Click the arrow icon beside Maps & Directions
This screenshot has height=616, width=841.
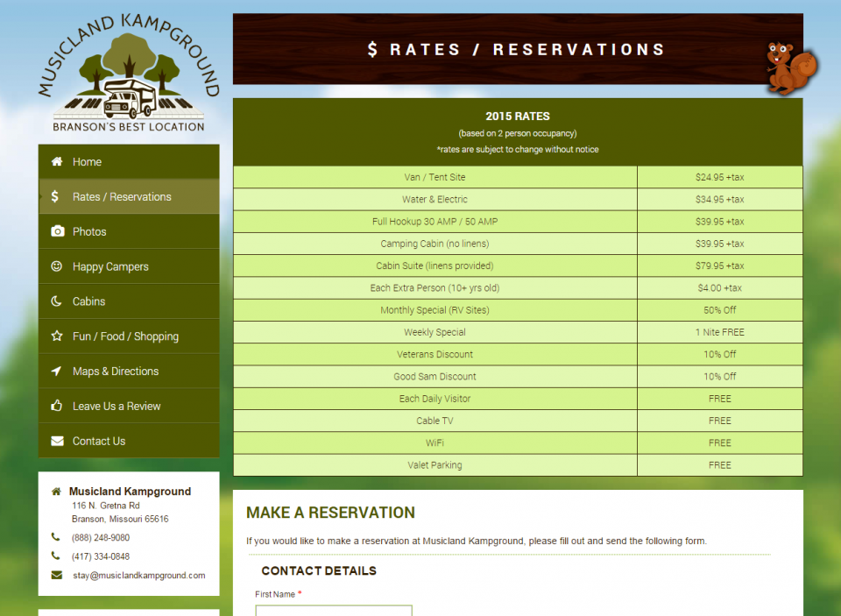[x=56, y=371]
